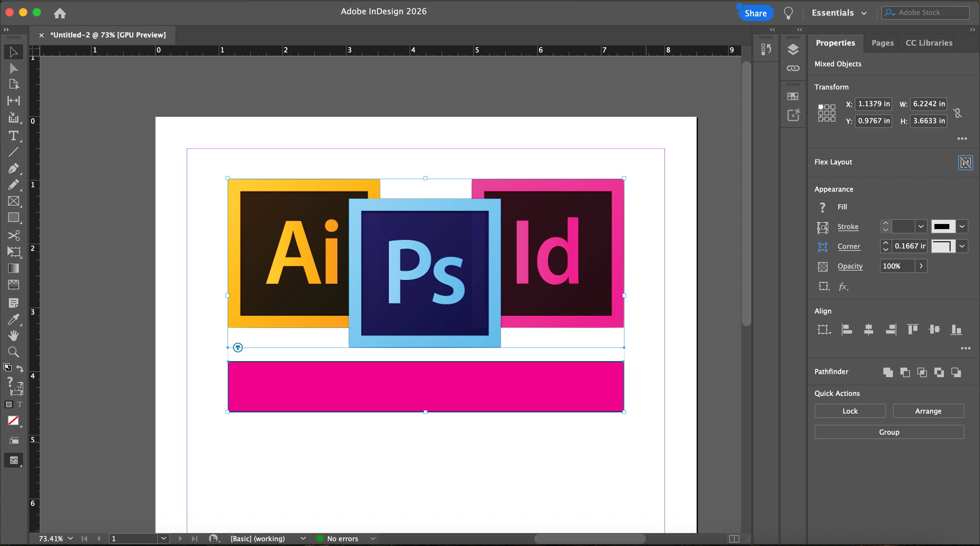The image size is (980, 546).
Task: Open the Layers panel icon
Action: tap(793, 49)
